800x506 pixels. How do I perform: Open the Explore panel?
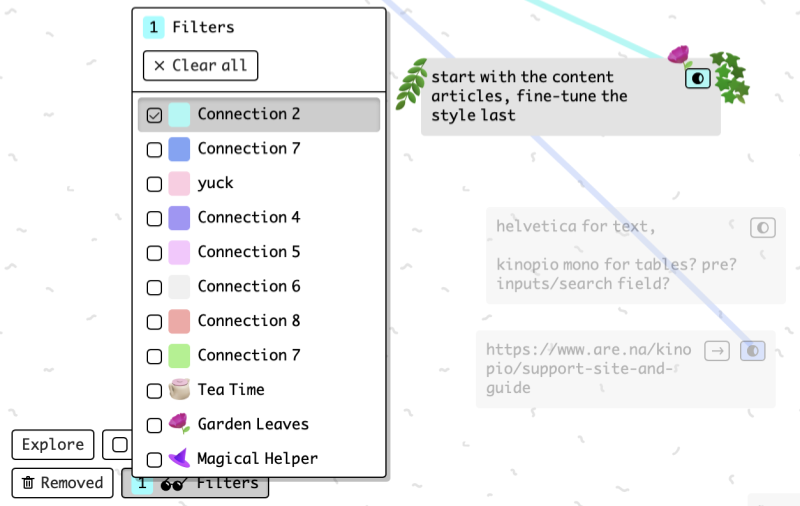pos(53,445)
